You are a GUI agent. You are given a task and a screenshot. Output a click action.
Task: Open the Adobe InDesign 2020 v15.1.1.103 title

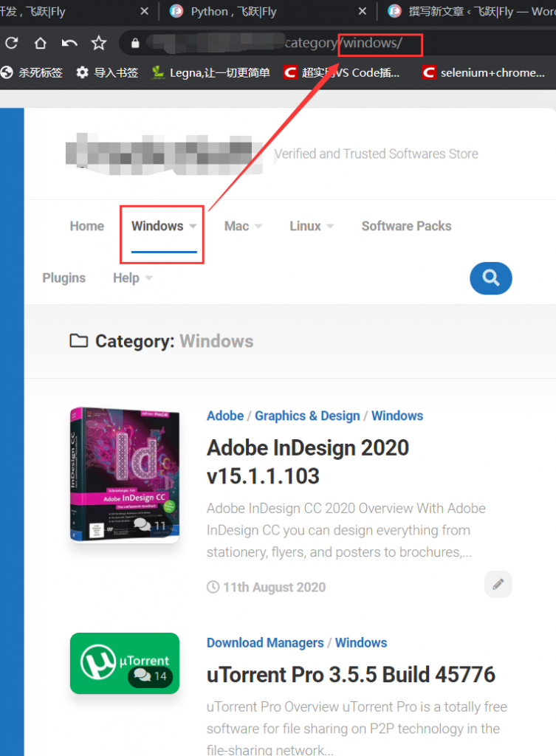coord(308,462)
